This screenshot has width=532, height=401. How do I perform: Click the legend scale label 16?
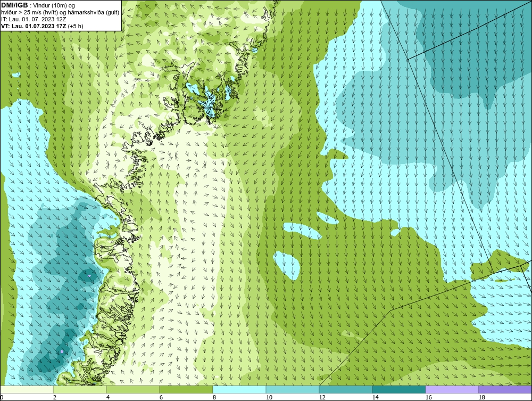(x=428, y=397)
